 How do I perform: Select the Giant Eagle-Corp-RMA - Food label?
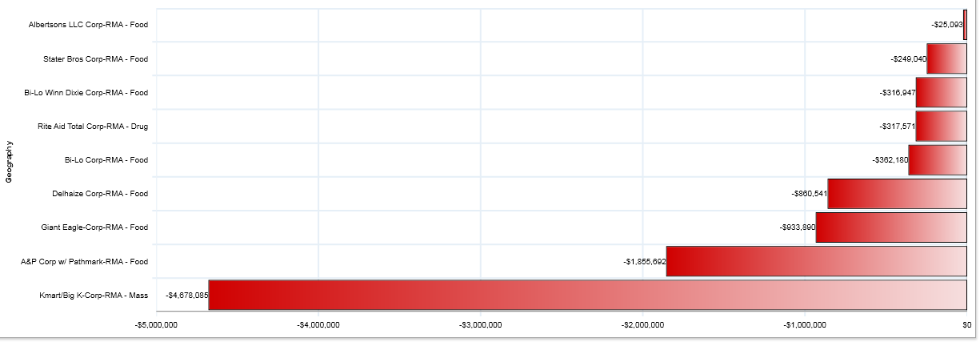[x=94, y=227]
